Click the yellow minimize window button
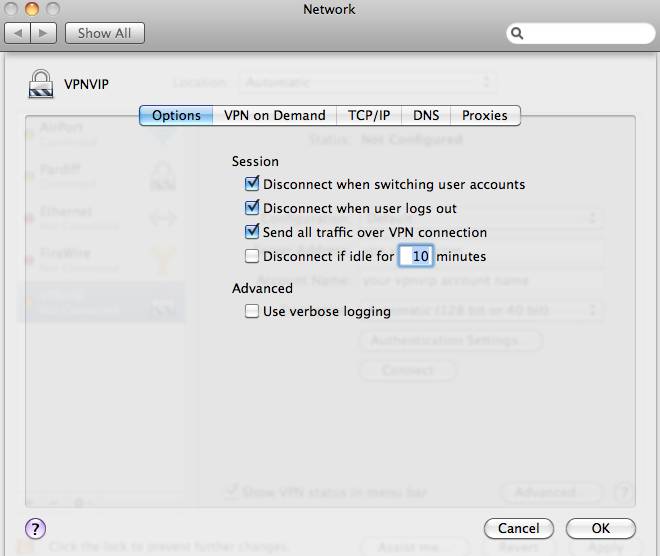The image size is (660, 556). [x=32, y=9]
